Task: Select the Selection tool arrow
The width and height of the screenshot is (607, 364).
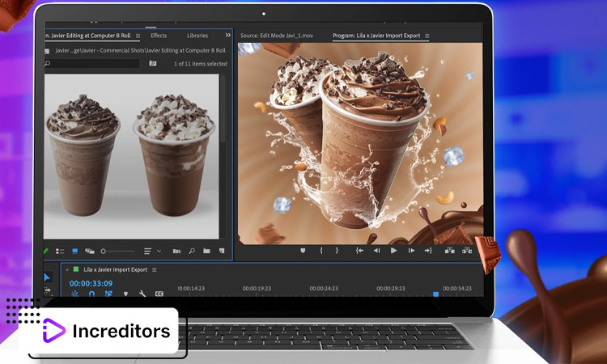Action: point(47,277)
